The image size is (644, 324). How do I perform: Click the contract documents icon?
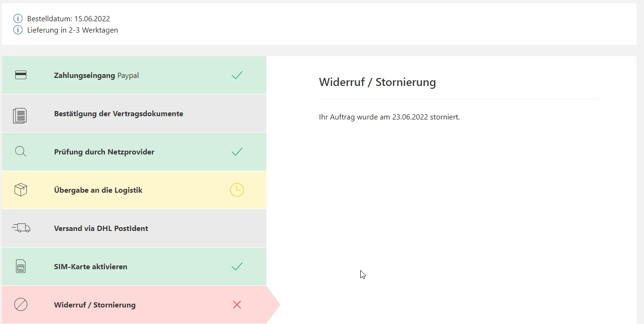(x=20, y=115)
